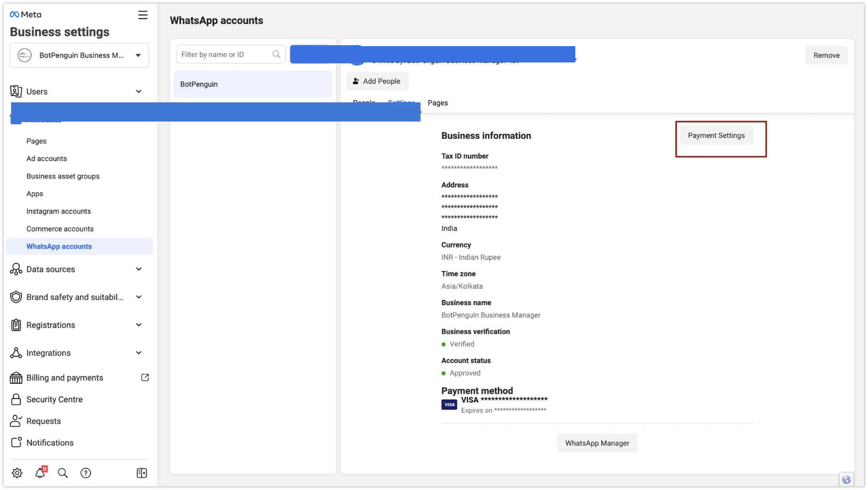
Task: Click the Business information heading
Action: 486,135
